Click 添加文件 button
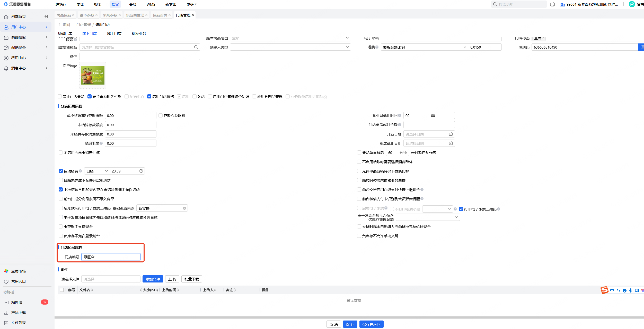Viewport: 644px width, 329px height. click(153, 279)
